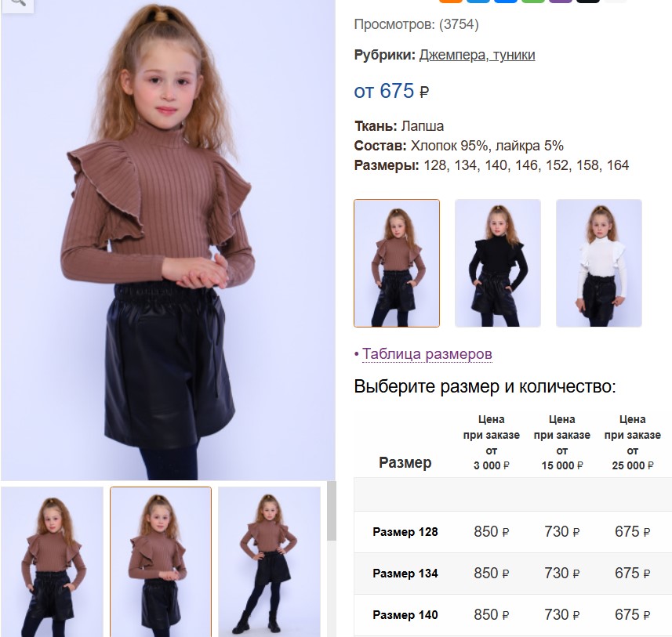Click the 675 ₽ price for Размер 128
The height and width of the screenshot is (637, 672).
(x=633, y=532)
